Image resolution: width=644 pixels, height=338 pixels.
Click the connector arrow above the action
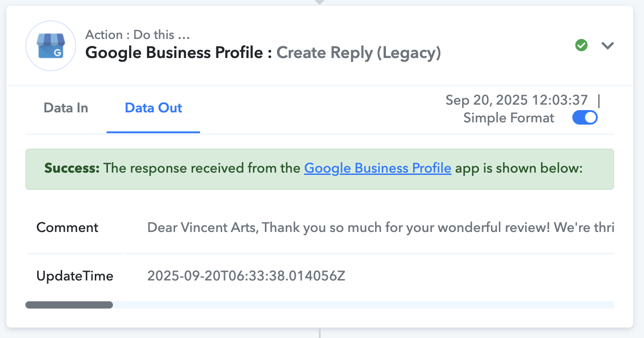[x=320, y=2]
